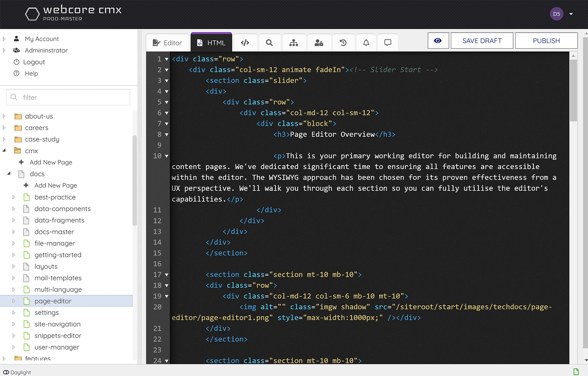Switch to the HTML tab
Viewport: 588px width, 376px height.
[x=211, y=42]
